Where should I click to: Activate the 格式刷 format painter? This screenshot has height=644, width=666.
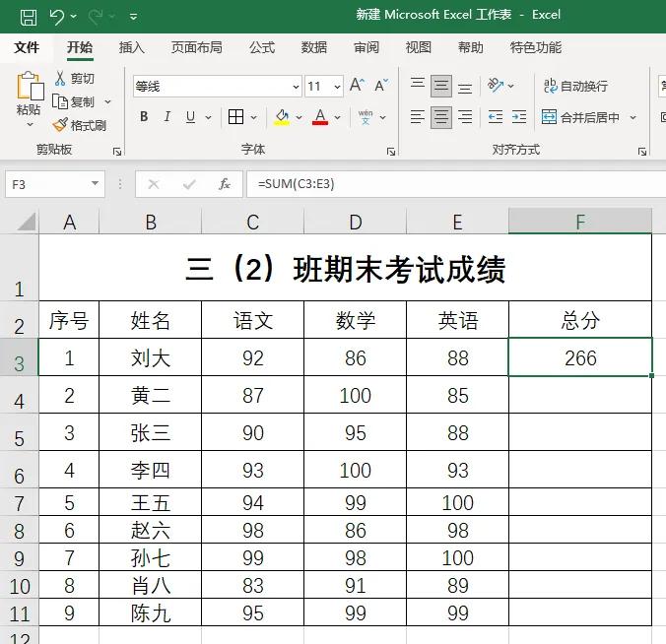80,125
